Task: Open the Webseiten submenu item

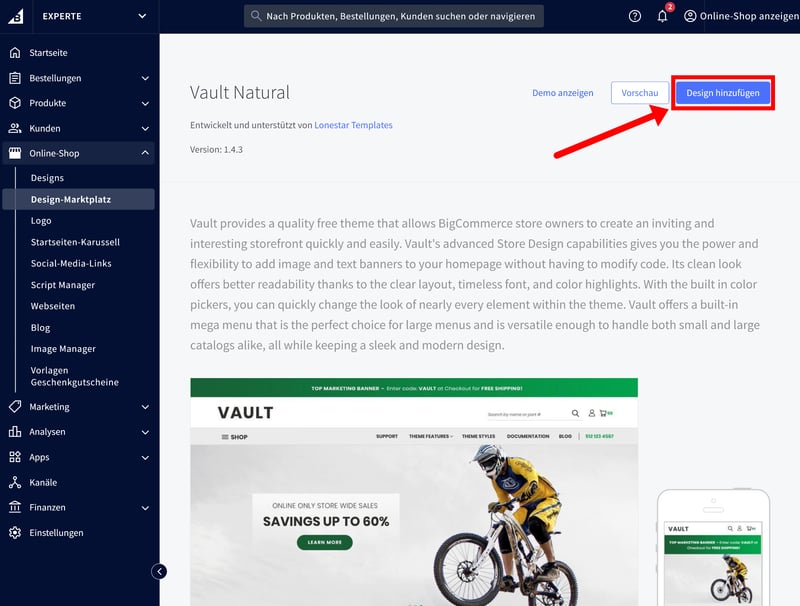Action: (53, 306)
